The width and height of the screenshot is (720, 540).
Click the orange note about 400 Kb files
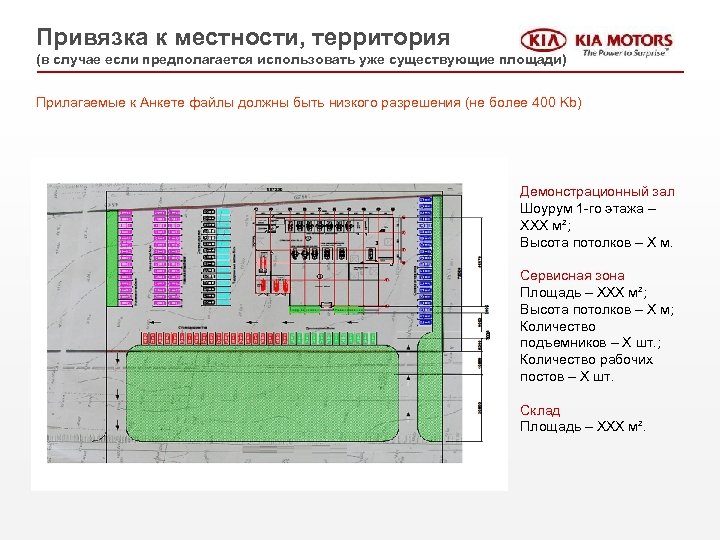309,102
